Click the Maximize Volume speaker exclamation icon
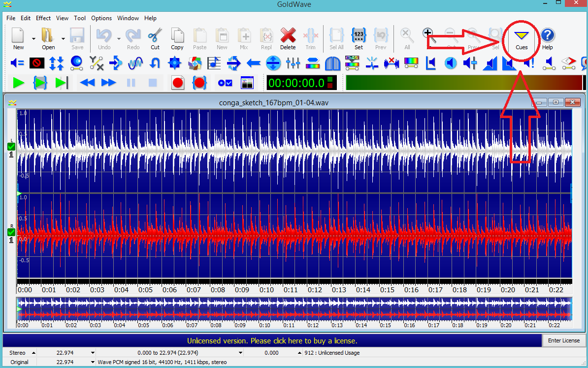The image size is (588, 368). 529,63
